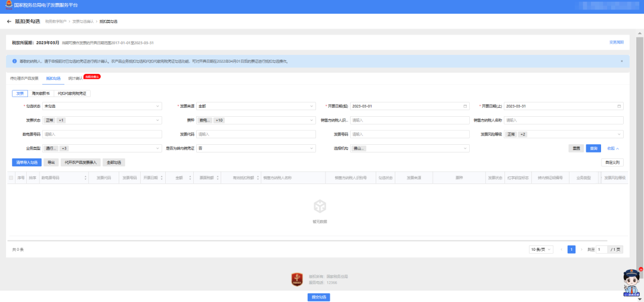The width and height of the screenshot is (644, 302).
Task: Click the tax bureau emblem in header
Action: click(8, 5)
